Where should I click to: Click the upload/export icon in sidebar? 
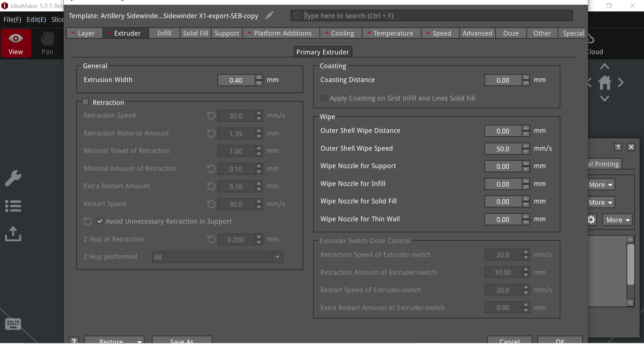pyautogui.click(x=13, y=234)
